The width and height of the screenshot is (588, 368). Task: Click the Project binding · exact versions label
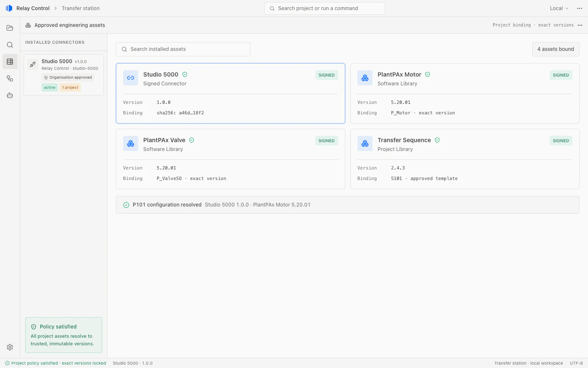[x=533, y=25]
